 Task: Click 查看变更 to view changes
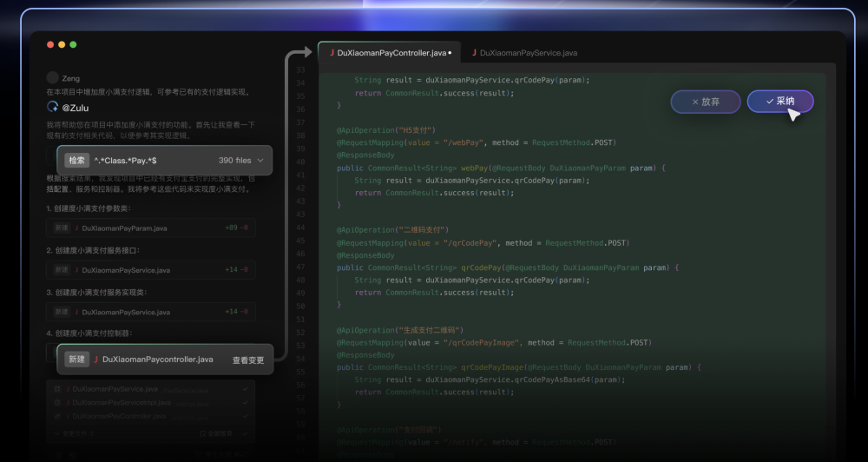coord(248,360)
